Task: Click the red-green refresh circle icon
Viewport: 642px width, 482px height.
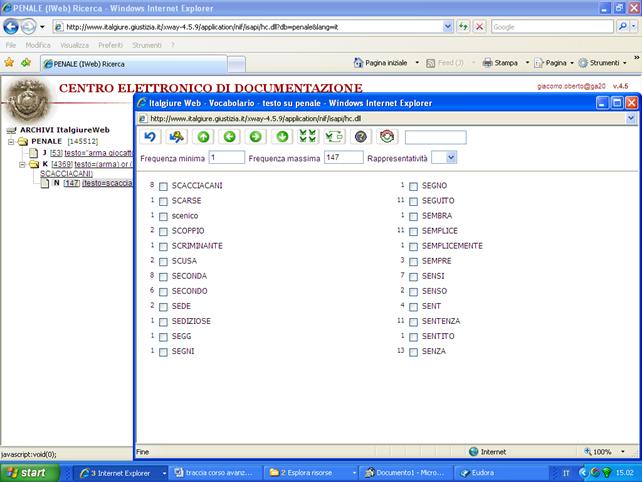Action: point(387,137)
